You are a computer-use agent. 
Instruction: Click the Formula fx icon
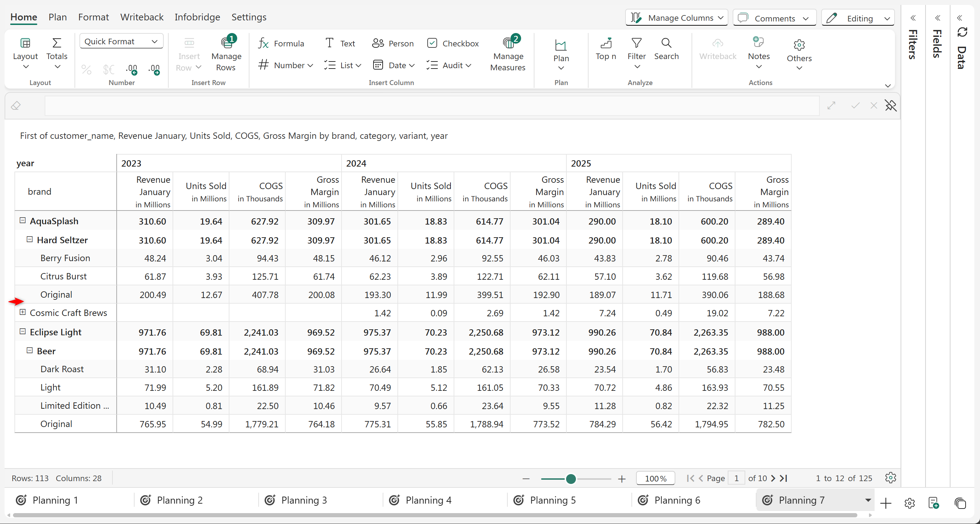click(263, 43)
